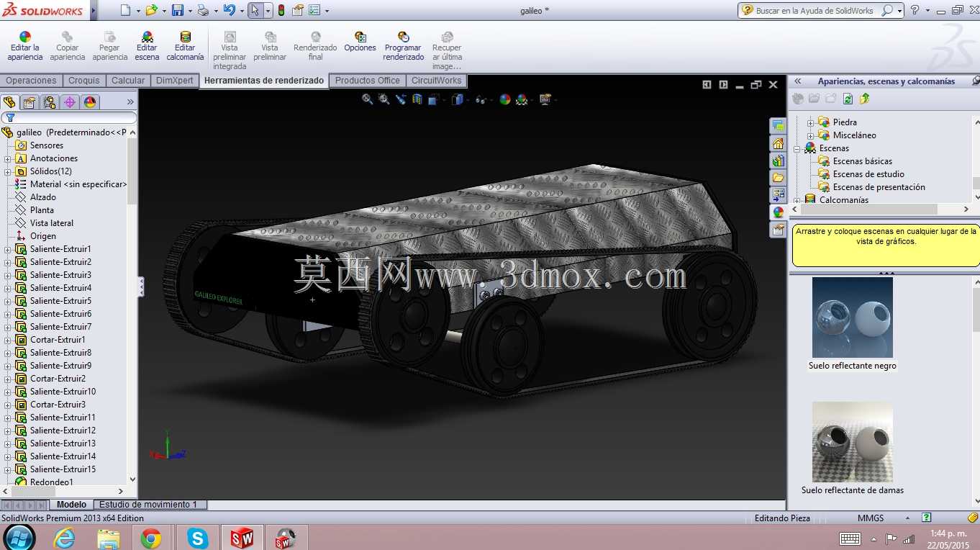Click the Open file folder icon

tap(150, 10)
